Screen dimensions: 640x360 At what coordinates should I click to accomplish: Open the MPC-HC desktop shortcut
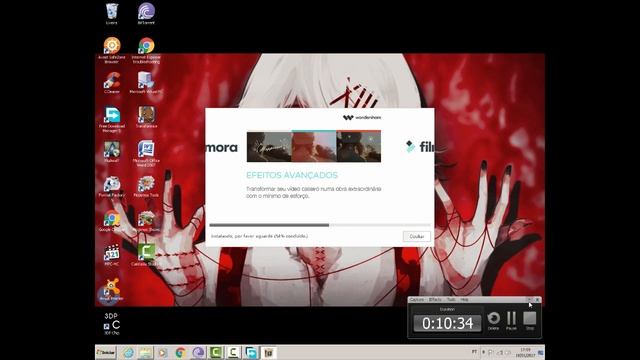tap(112, 256)
